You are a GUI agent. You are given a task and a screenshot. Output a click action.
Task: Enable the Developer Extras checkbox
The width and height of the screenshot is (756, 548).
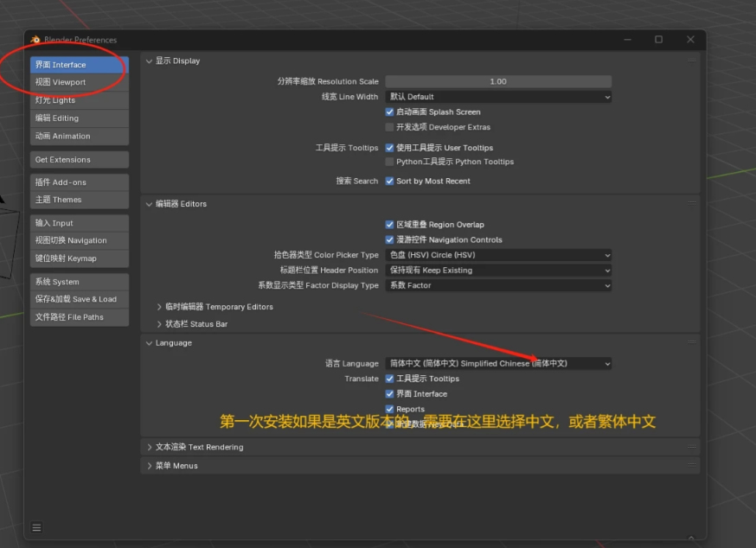coord(389,127)
